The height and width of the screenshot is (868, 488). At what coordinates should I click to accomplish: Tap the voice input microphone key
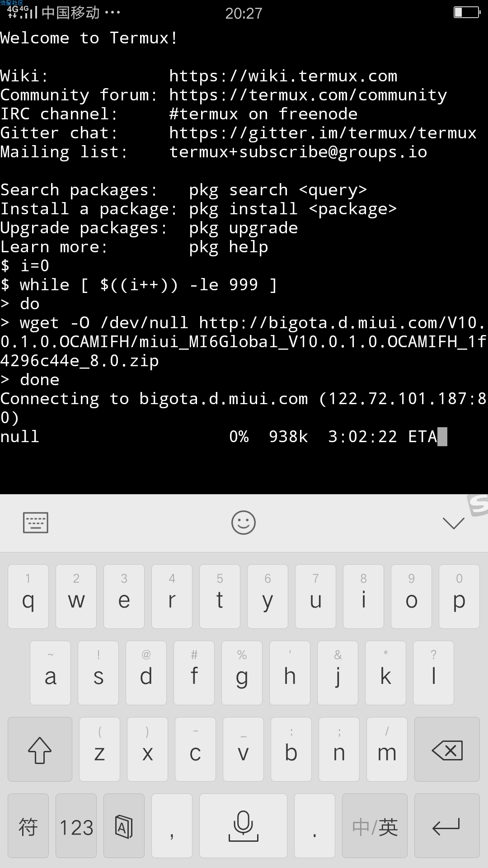tap(243, 826)
